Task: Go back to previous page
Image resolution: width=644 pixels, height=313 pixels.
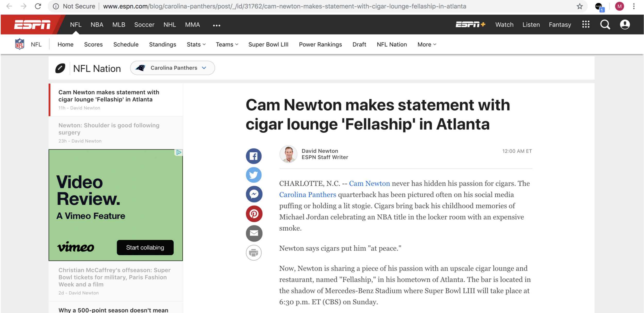Action: click(x=9, y=6)
